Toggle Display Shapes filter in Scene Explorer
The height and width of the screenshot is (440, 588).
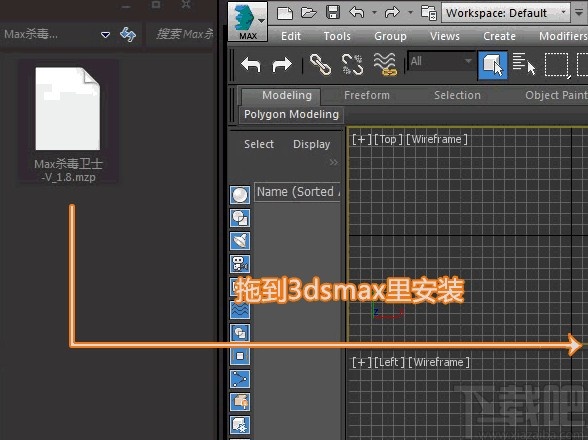coord(240,218)
